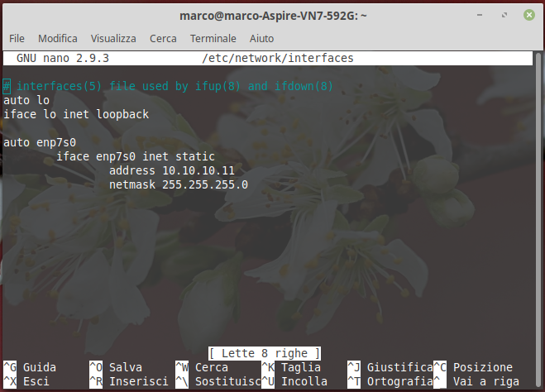
Task: Click the GNU nano 2.9.3 header text
Action: click(63, 58)
